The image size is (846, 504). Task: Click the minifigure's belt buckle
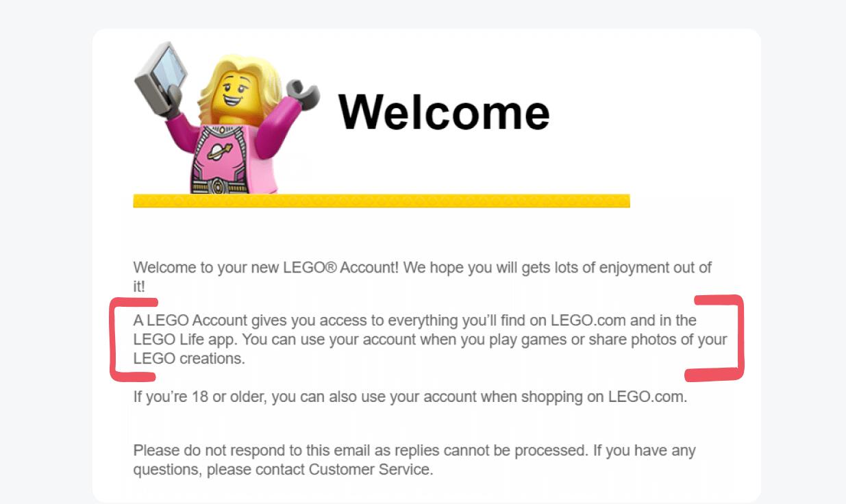pos(218,184)
